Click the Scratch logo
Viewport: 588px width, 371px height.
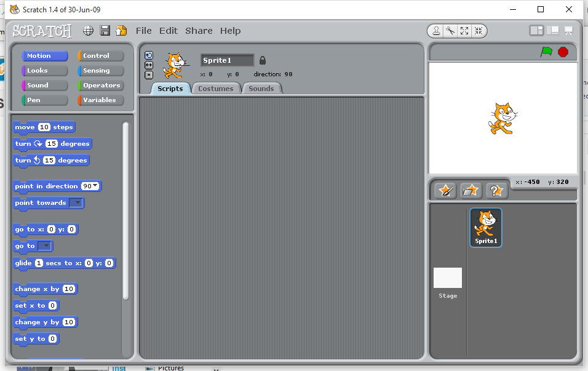[x=42, y=31]
